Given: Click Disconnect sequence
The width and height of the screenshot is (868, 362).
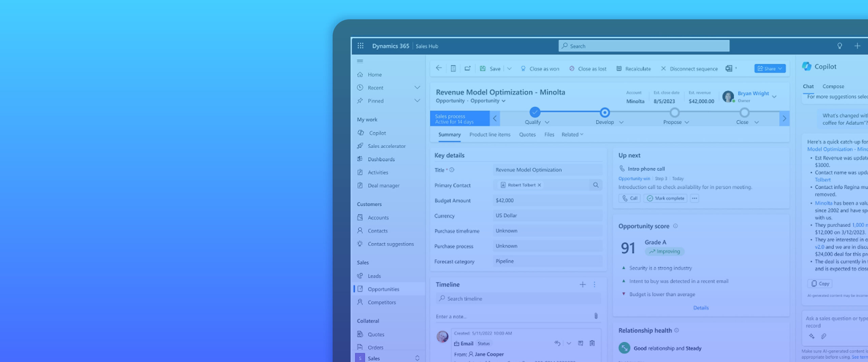Looking at the screenshot, I should pos(689,69).
